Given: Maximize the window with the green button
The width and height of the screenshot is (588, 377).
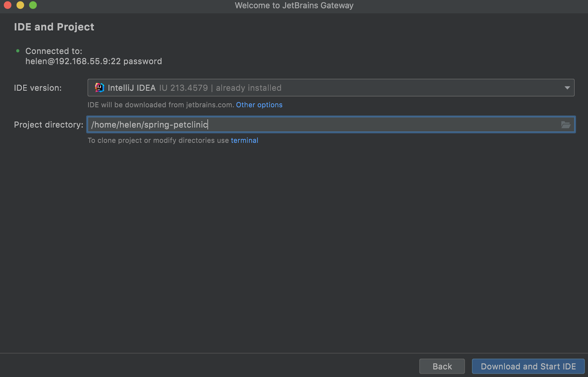Looking at the screenshot, I should pyautogui.click(x=33, y=5).
